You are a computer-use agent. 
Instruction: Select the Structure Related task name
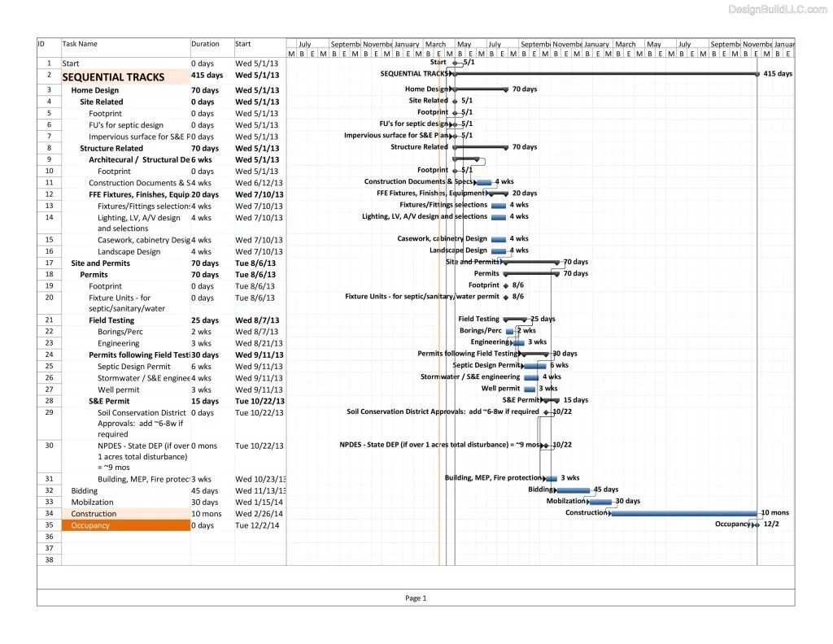point(111,148)
